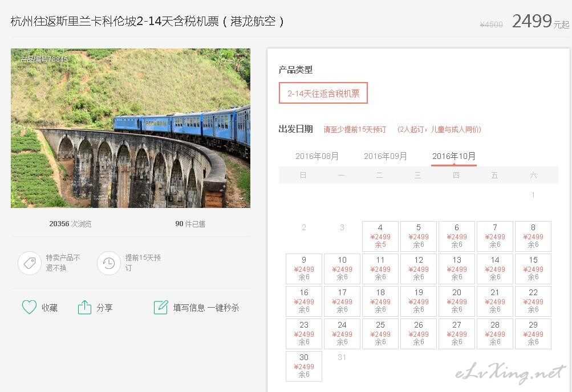Viewport: 572px width, 392px height.
Task: Click the unavailable date 31
Action: pyautogui.click(x=342, y=357)
